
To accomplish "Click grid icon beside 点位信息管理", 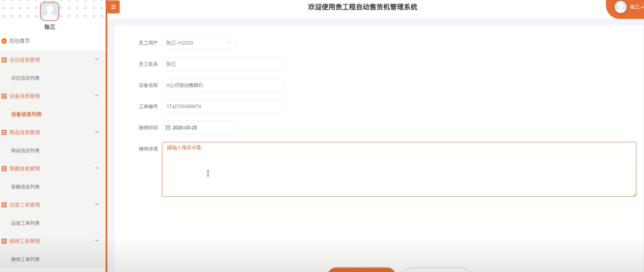I will tap(4, 60).
